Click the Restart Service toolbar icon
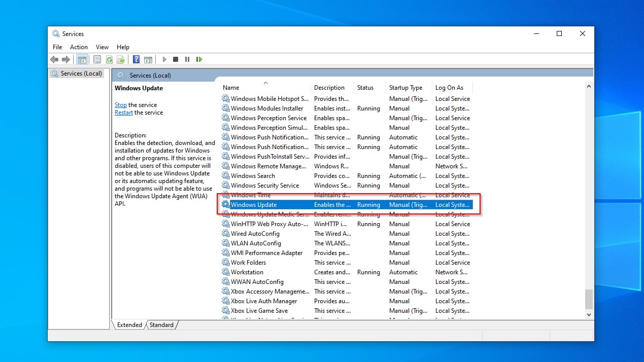Screen dimensions: 644x362 [x=199, y=59]
